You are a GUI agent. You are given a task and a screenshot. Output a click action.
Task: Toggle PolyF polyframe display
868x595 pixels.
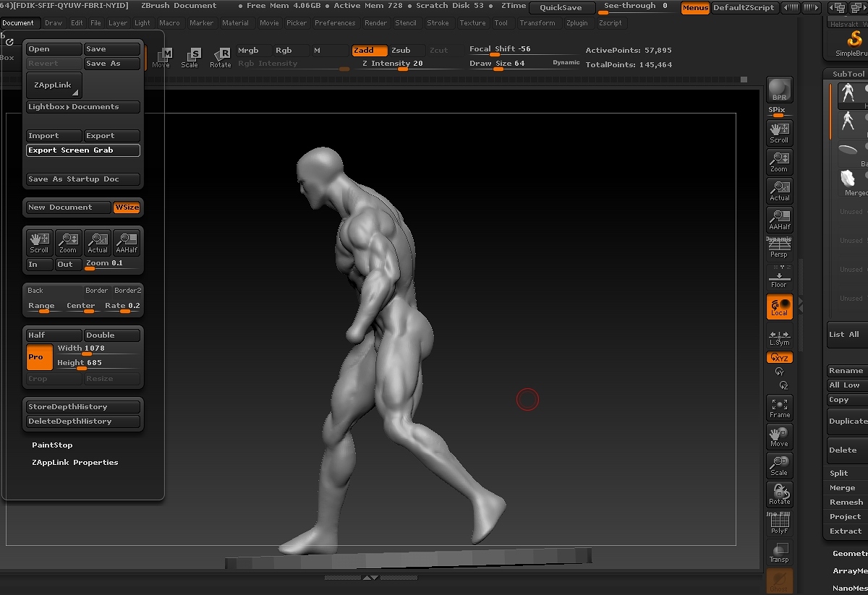[779, 523]
